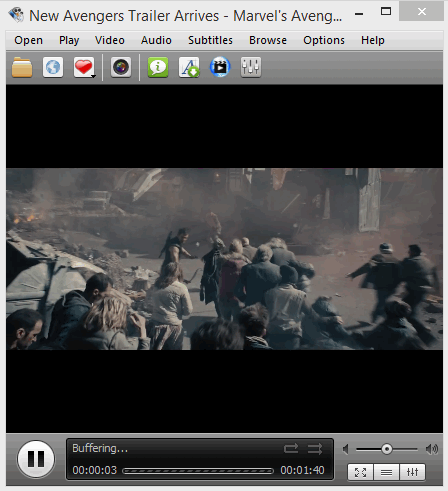The height and width of the screenshot is (491, 448).
Task: Toggle shuffle mode icon
Action: coord(315,449)
